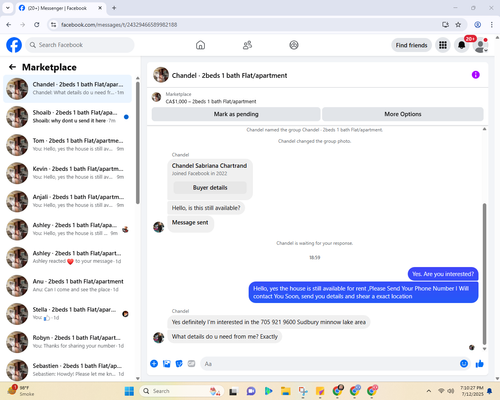500x400 pixels.
Task: Click 'Hello, is this still available?' message
Action: [206, 208]
